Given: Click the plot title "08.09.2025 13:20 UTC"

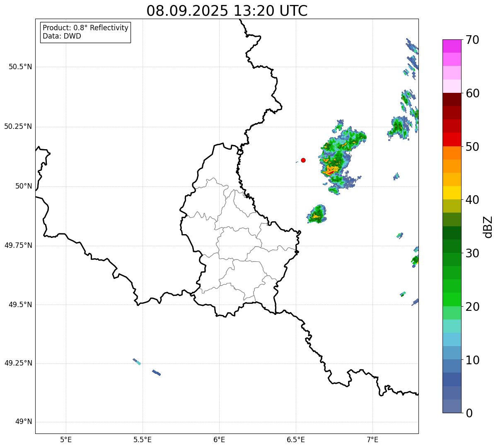Looking at the screenshot, I should pyautogui.click(x=227, y=11).
